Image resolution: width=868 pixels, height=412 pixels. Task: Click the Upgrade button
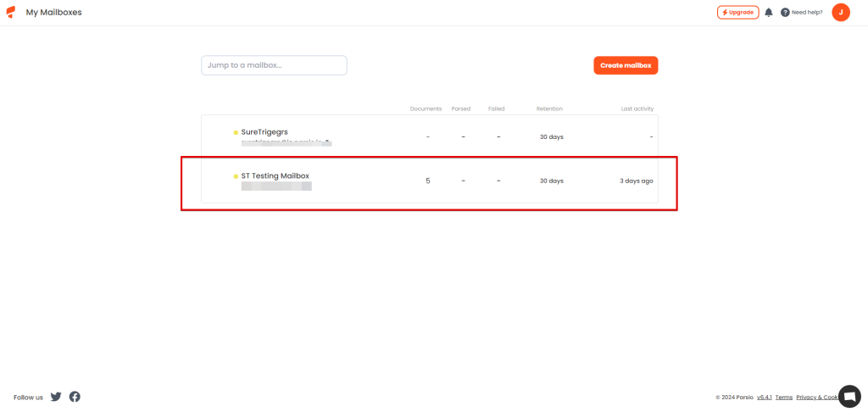pos(737,13)
